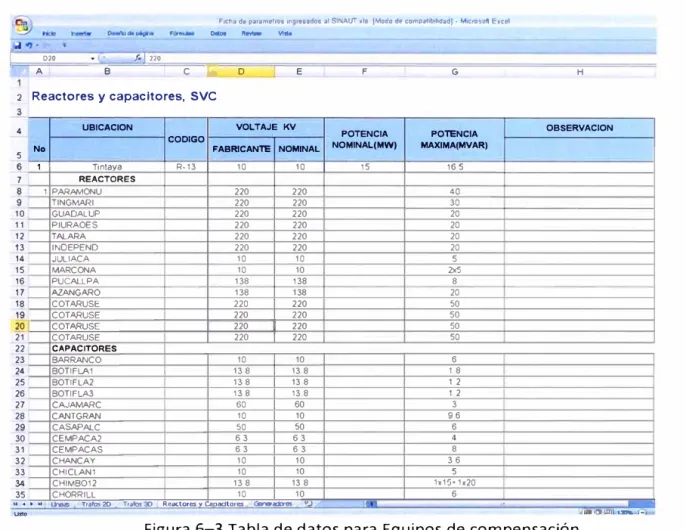This screenshot has height=530, width=686.
Task: Switch to the Datos ribbon tab
Action: (x=218, y=33)
